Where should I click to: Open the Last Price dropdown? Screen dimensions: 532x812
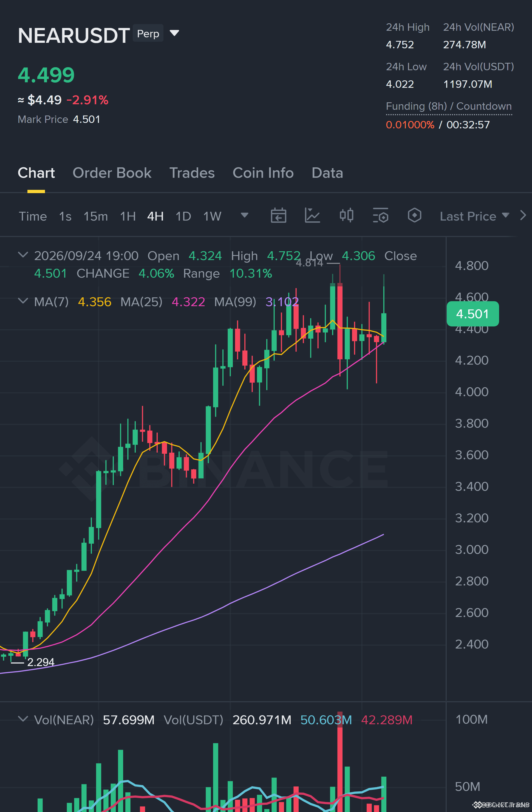[474, 216]
